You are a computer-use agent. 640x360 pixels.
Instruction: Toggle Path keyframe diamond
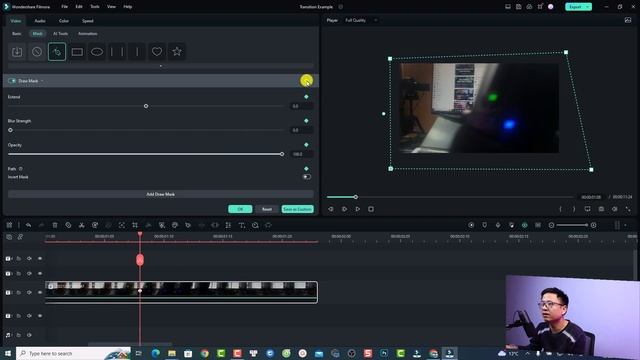[x=306, y=169]
